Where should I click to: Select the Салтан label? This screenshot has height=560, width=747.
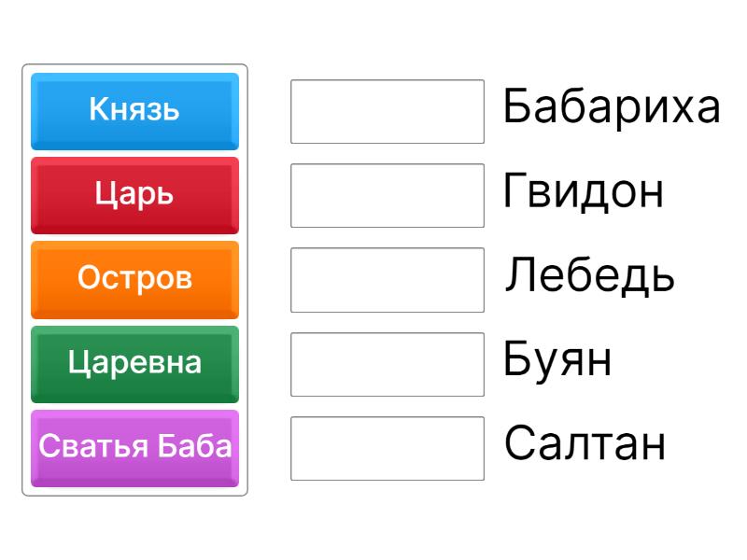coord(585,444)
